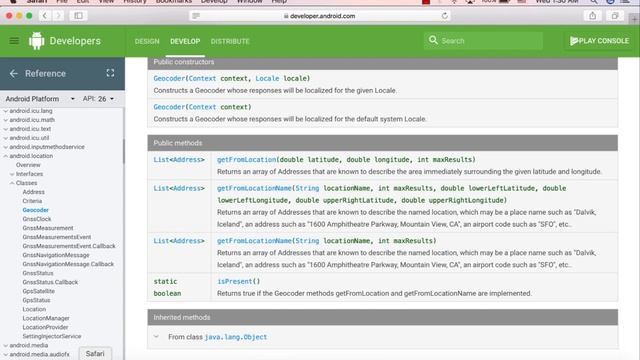Open GpsSatellite class in sidebar
The width and height of the screenshot is (640, 360).
38,291
